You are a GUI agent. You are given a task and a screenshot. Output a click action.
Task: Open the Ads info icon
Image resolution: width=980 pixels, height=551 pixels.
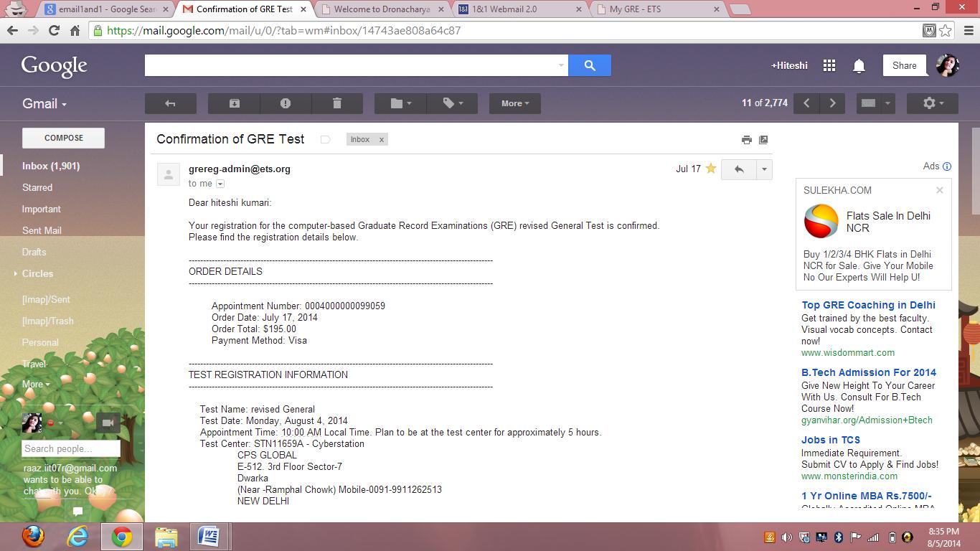point(947,166)
